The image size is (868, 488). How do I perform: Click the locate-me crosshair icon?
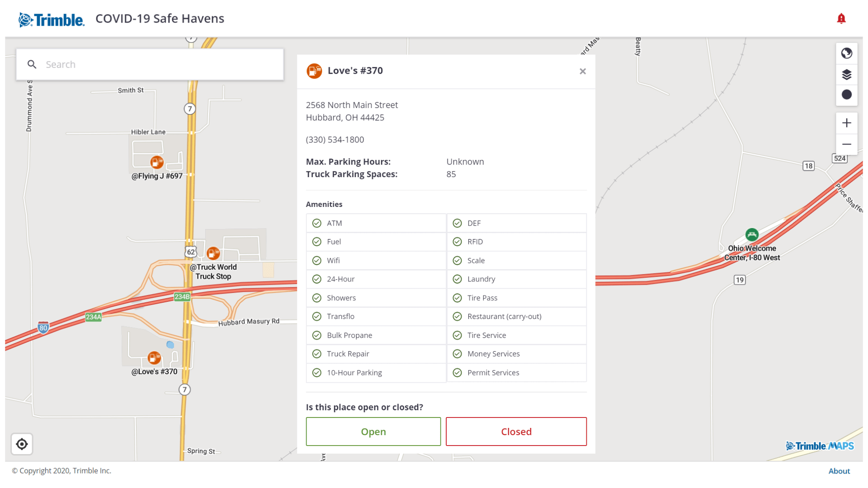tap(22, 444)
